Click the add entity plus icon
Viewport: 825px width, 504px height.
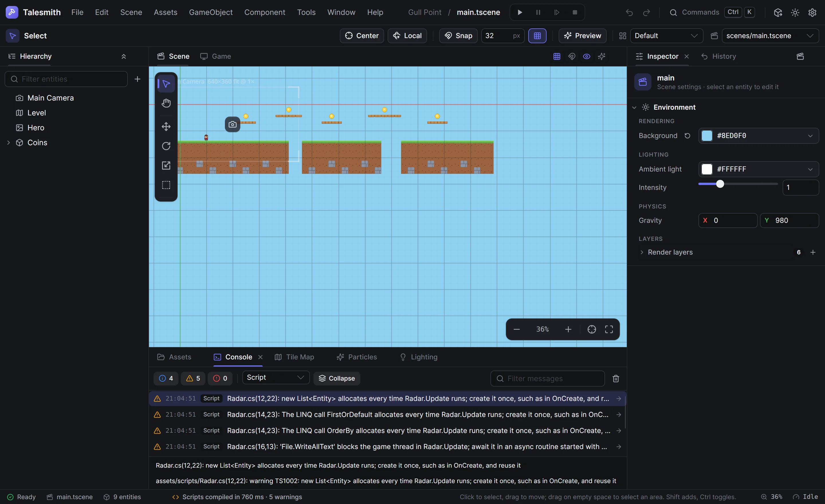(x=137, y=79)
